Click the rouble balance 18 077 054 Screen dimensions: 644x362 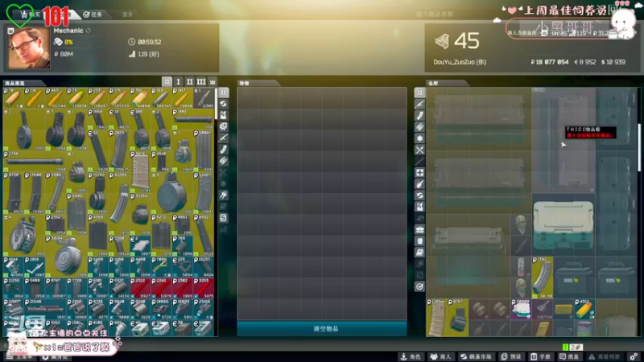coord(550,62)
